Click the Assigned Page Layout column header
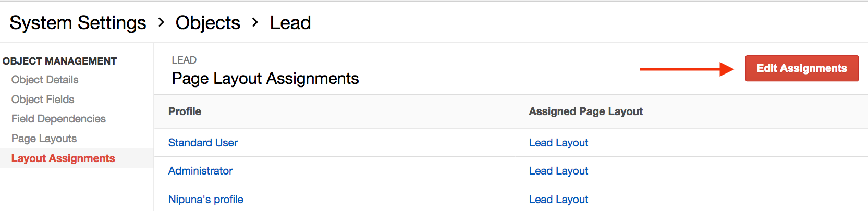 point(586,111)
